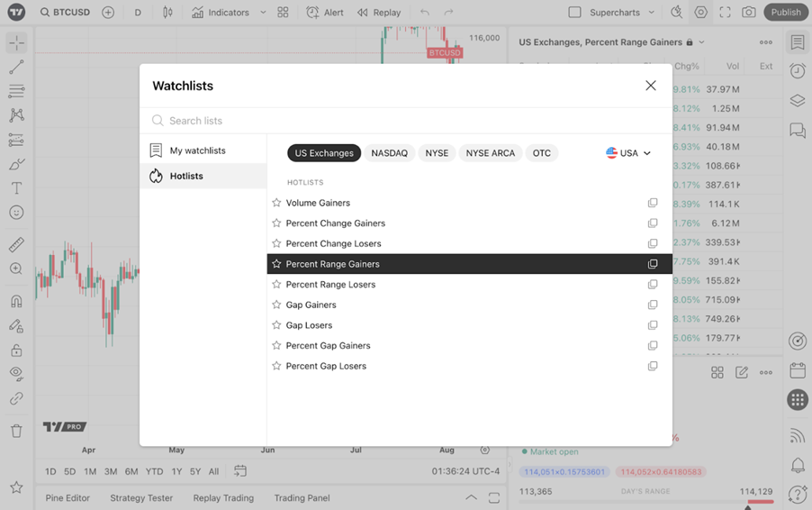Change the D interval selector
The width and height of the screenshot is (812, 510).
click(138, 13)
